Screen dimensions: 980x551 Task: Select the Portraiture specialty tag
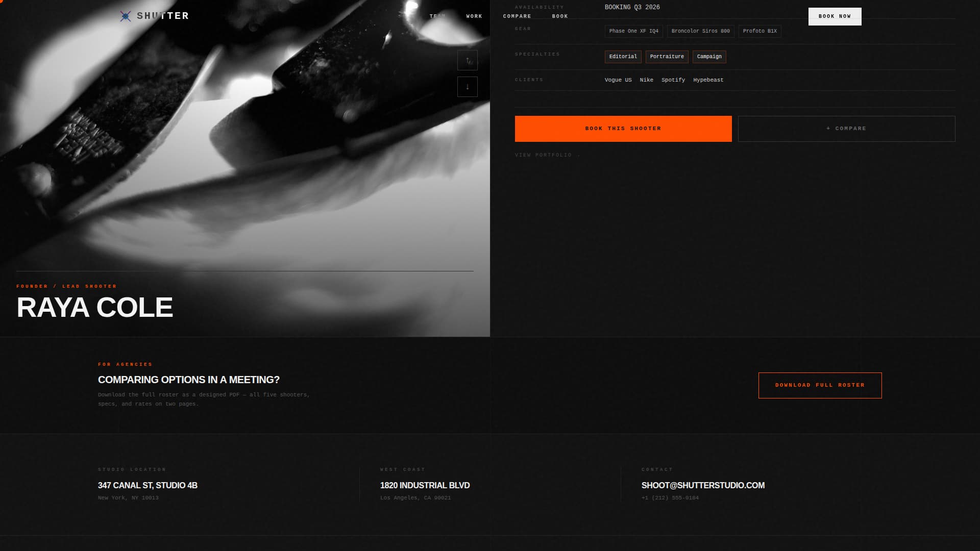667,57
